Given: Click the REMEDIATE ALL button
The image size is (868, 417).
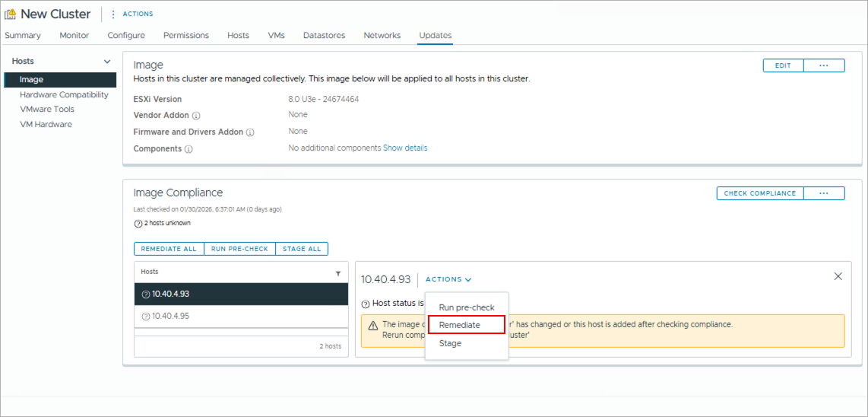Looking at the screenshot, I should point(169,249).
